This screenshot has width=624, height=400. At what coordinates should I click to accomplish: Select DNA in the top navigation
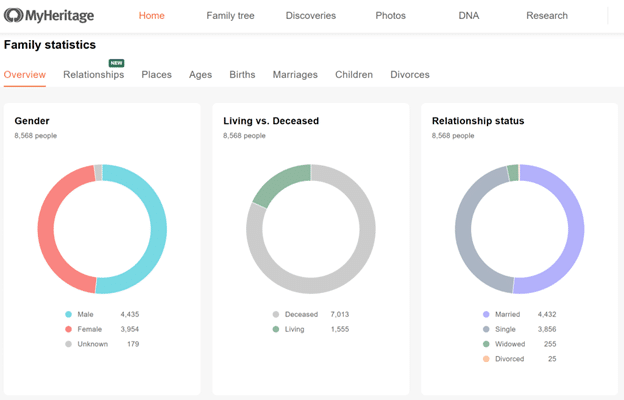pos(469,16)
